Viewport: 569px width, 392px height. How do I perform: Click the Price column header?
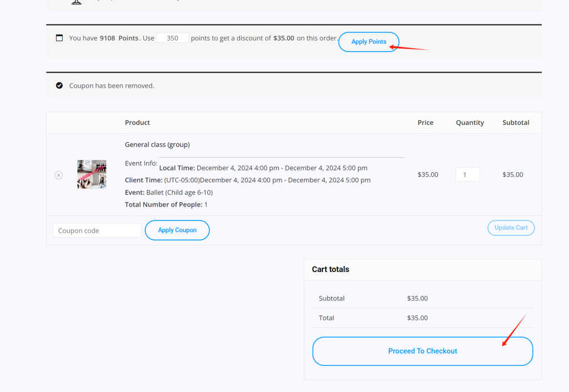pyautogui.click(x=425, y=123)
